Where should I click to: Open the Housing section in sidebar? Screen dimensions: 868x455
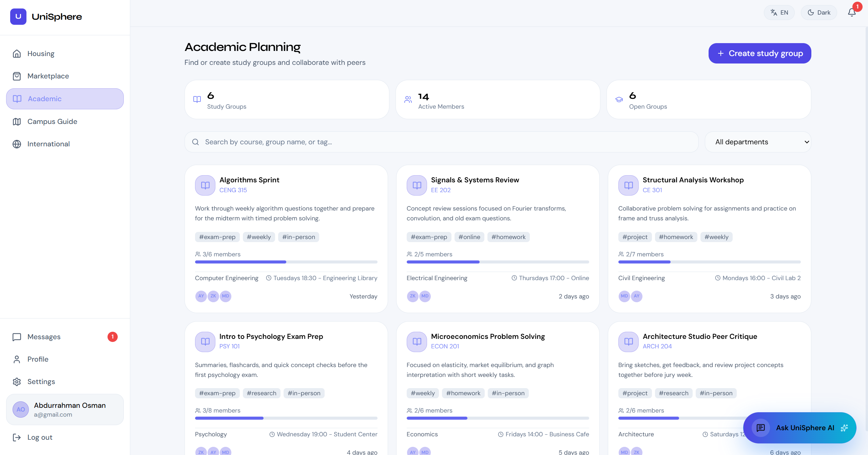pyautogui.click(x=40, y=53)
